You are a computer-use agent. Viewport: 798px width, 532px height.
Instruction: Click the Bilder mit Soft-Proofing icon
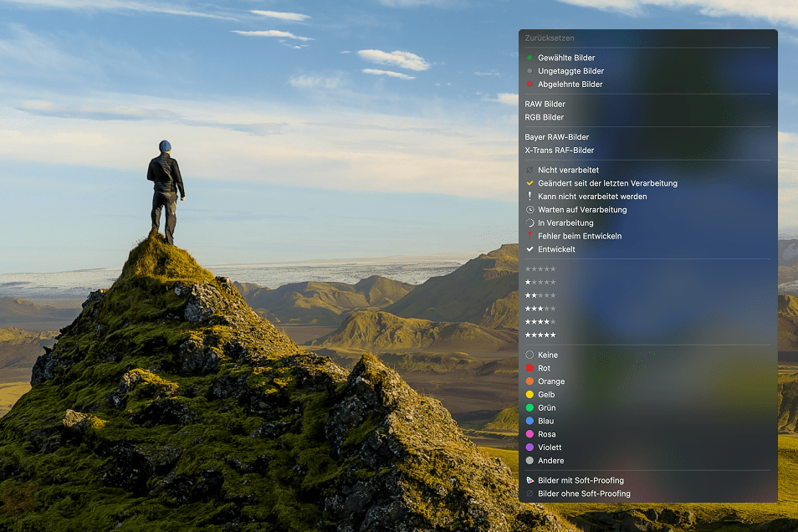click(x=529, y=481)
